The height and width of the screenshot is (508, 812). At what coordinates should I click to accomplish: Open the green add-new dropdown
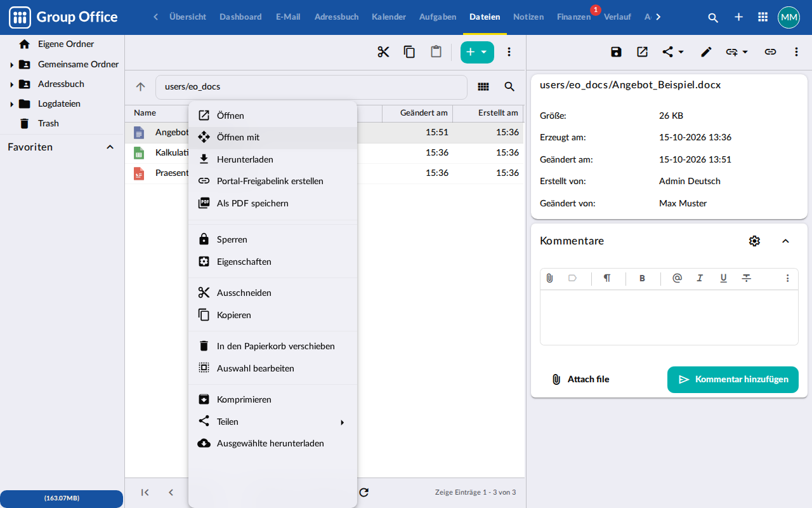coord(477,52)
